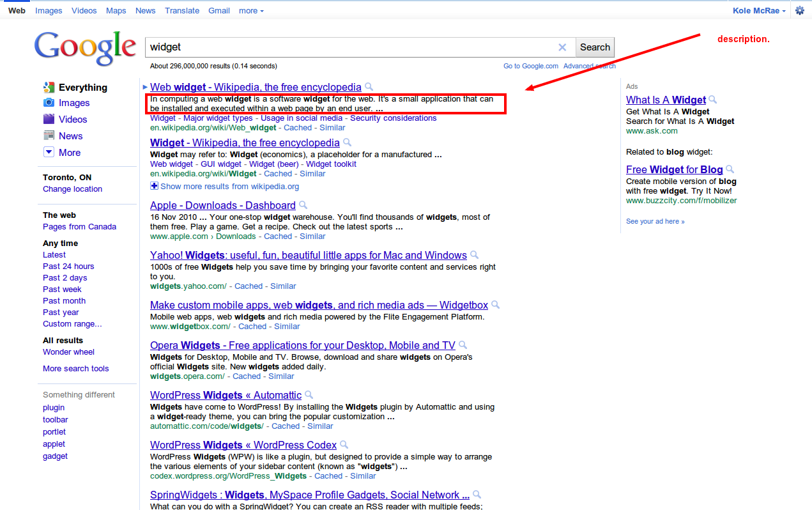Viewport: 812px width, 510px height.
Task: Preview magnifier next to Widget - Wikipedia result
Action: (x=347, y=143)
